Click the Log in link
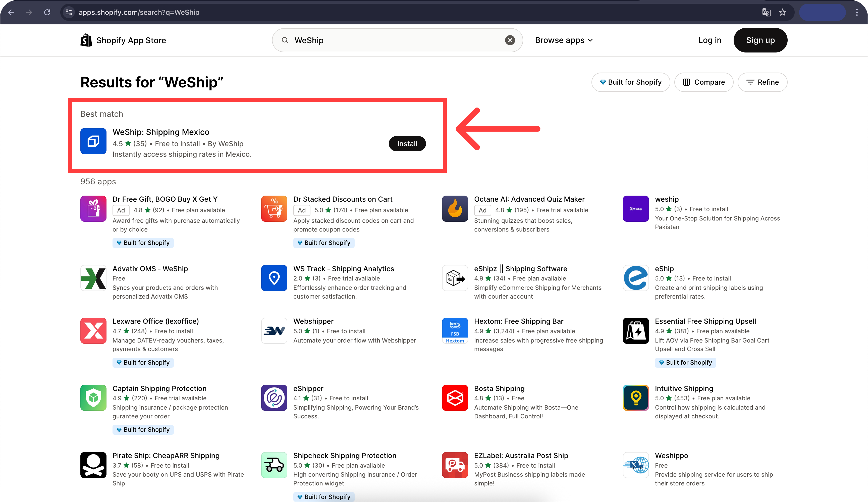Image resolution: width=868 pixels, height=502 pixels. [710, 40]
